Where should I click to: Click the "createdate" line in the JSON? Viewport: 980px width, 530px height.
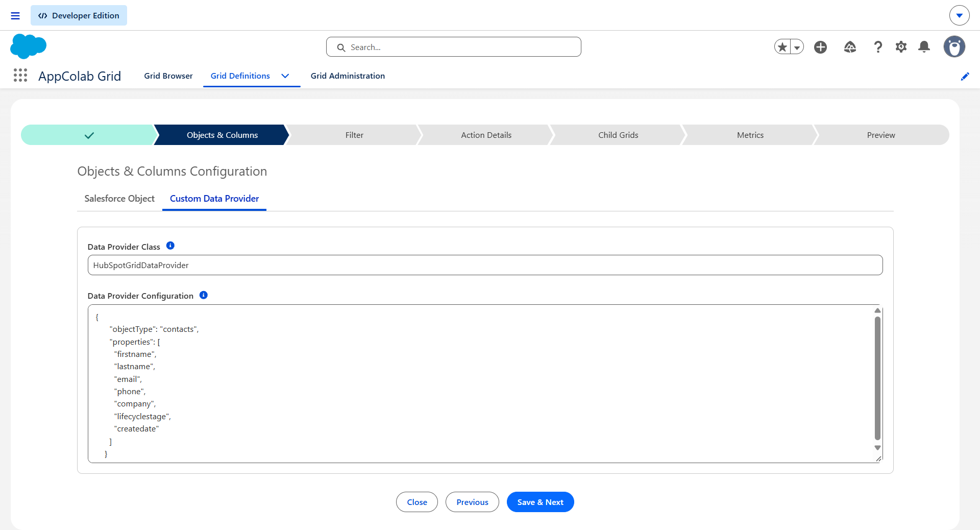click(136, 429)
